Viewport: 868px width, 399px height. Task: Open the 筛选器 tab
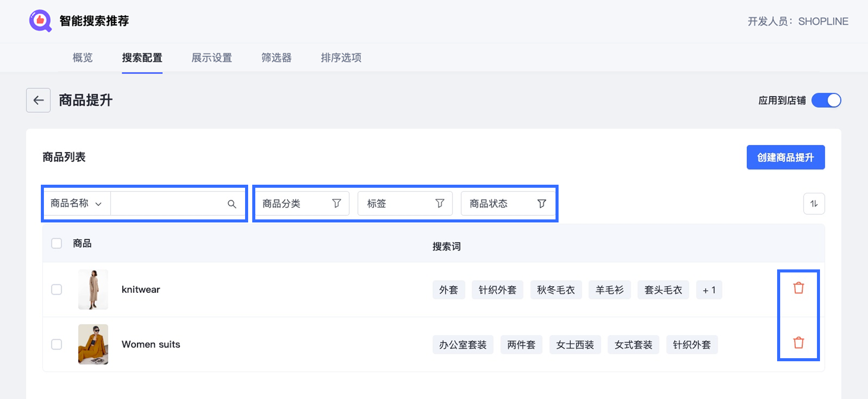click(x=276, y=58)
